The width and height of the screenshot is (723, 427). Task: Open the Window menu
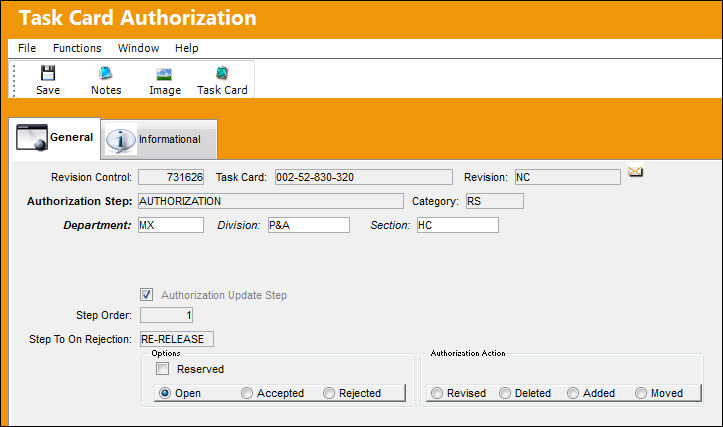click(138, 48)
